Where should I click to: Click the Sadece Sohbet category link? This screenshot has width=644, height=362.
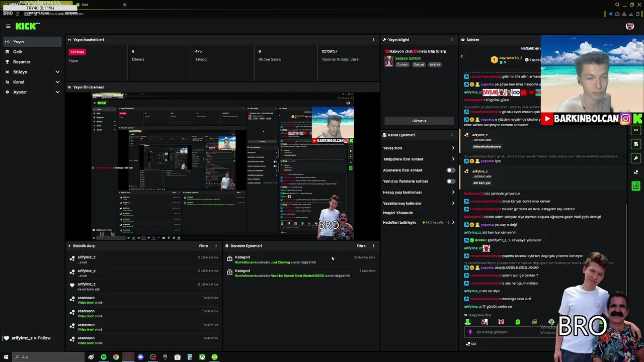(408, 58)
